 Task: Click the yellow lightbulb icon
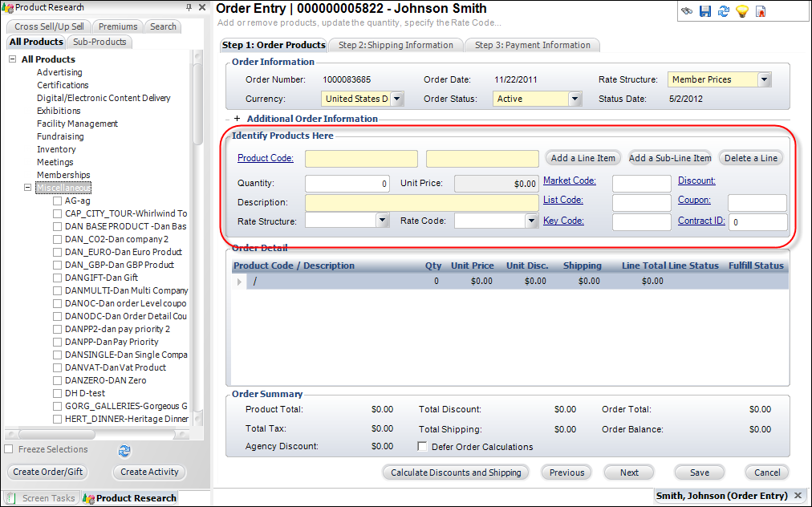click(x=742, y=11)
